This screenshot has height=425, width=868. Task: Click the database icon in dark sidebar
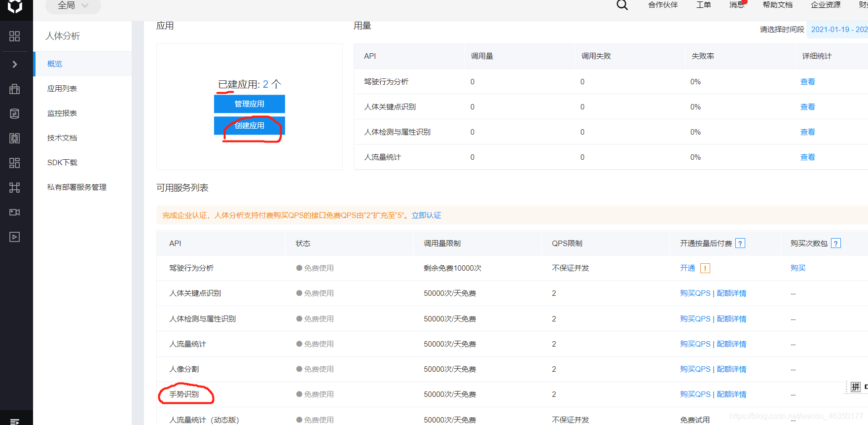pos(15,113)
